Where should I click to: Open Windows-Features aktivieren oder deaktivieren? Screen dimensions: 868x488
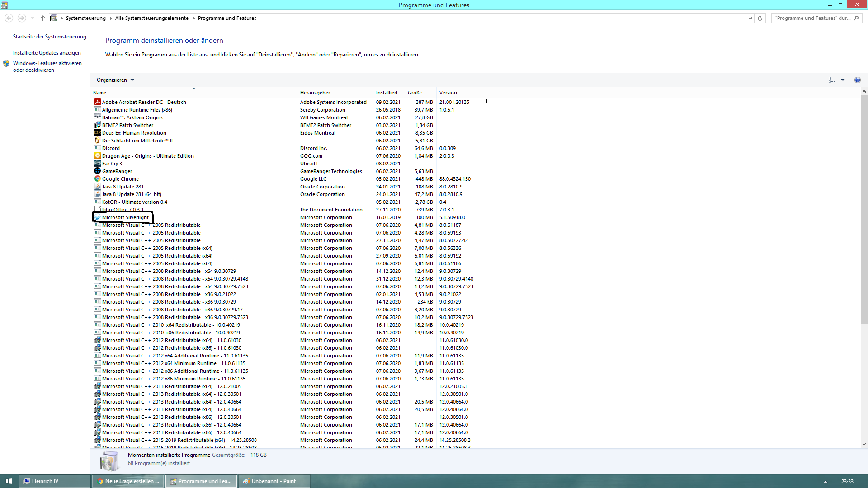[47, 66]
